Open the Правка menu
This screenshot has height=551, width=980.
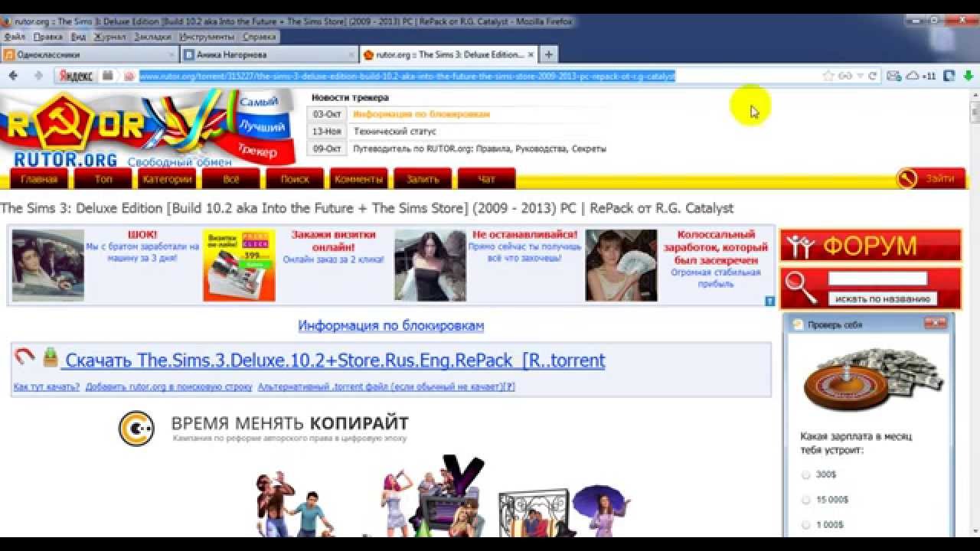[x=48, y=36]
